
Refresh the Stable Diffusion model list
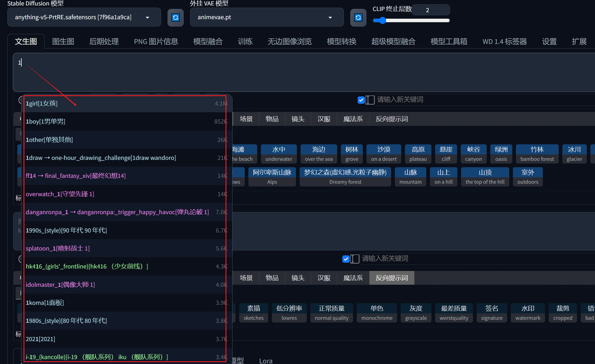(175, 17)
